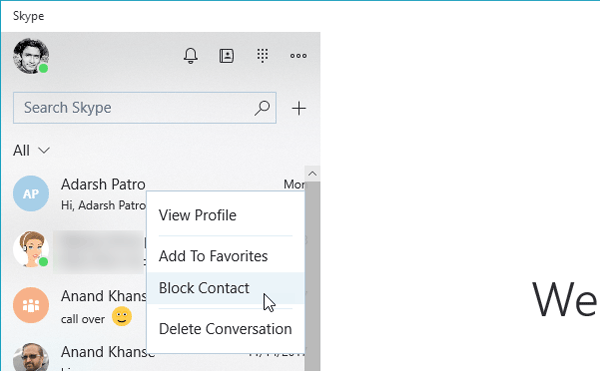The image size is (600, 371).
Task: Open the notifications bell icon
Action: click(191, 56)
